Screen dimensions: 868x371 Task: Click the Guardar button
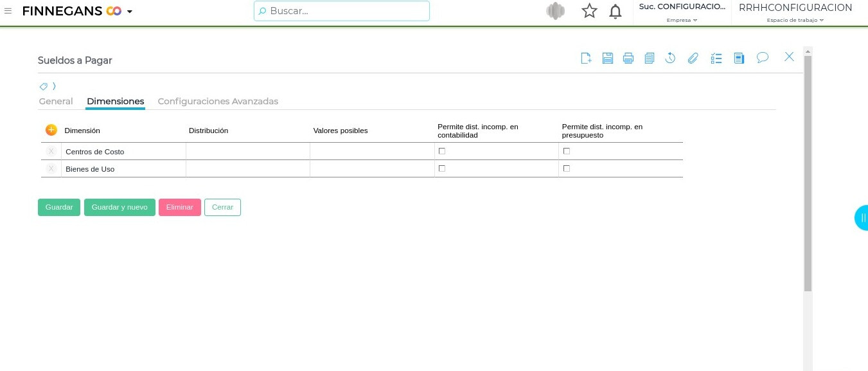59,207
